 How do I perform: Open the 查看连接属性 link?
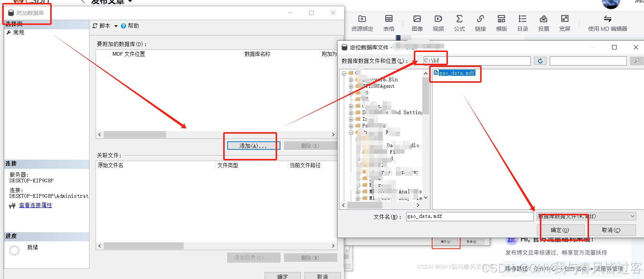[36, 205]
